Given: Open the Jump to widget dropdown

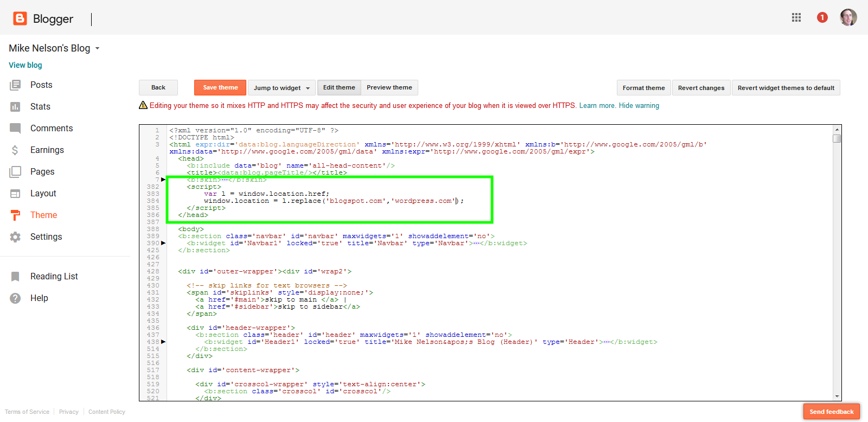Looking at the screenshot, I should click(282, 88).
